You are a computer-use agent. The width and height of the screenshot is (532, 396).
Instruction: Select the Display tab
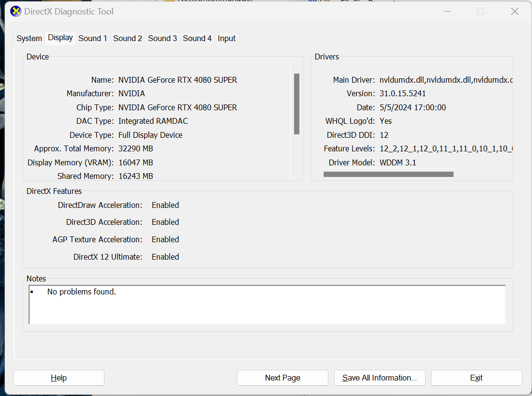click(60, 38)
